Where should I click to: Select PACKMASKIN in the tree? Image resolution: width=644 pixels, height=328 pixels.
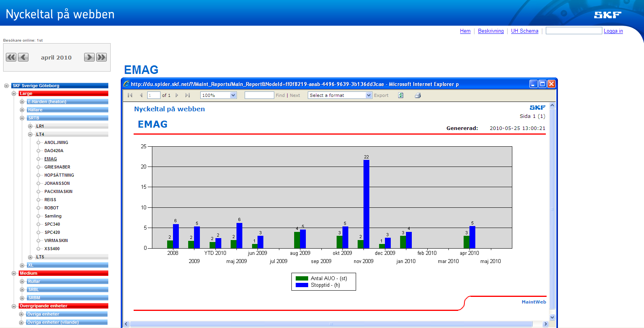pyautogui.click(x=58, y=192)
